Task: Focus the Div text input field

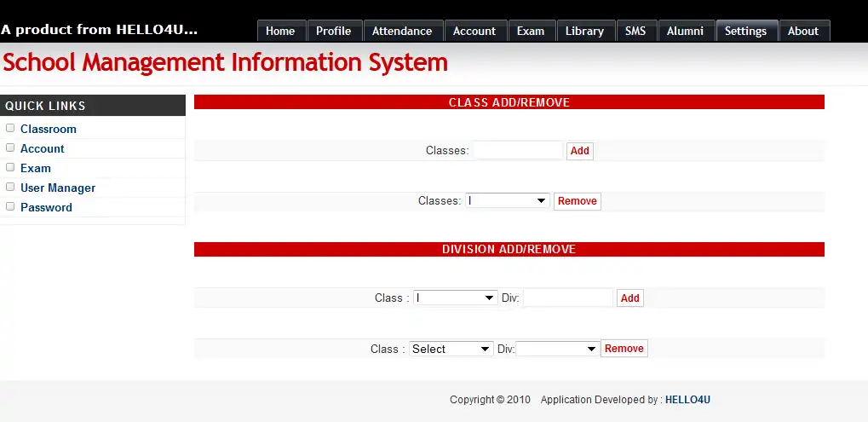Action: [568, 298]
